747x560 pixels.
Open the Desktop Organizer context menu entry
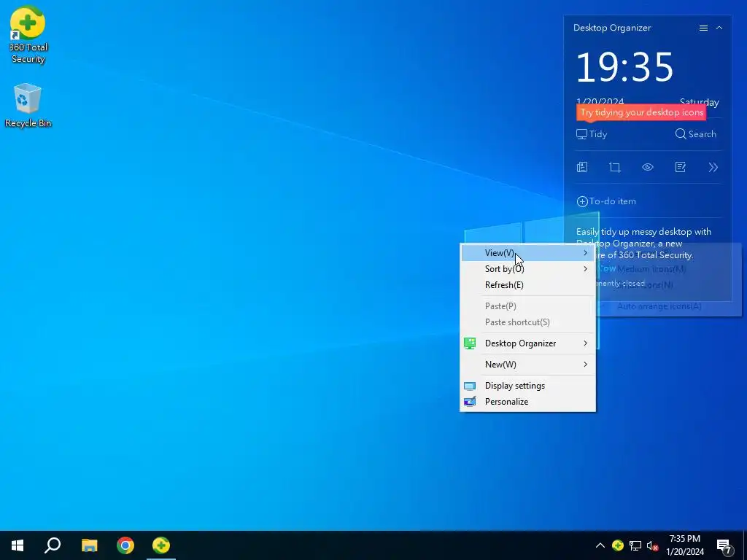click(528, 343)
